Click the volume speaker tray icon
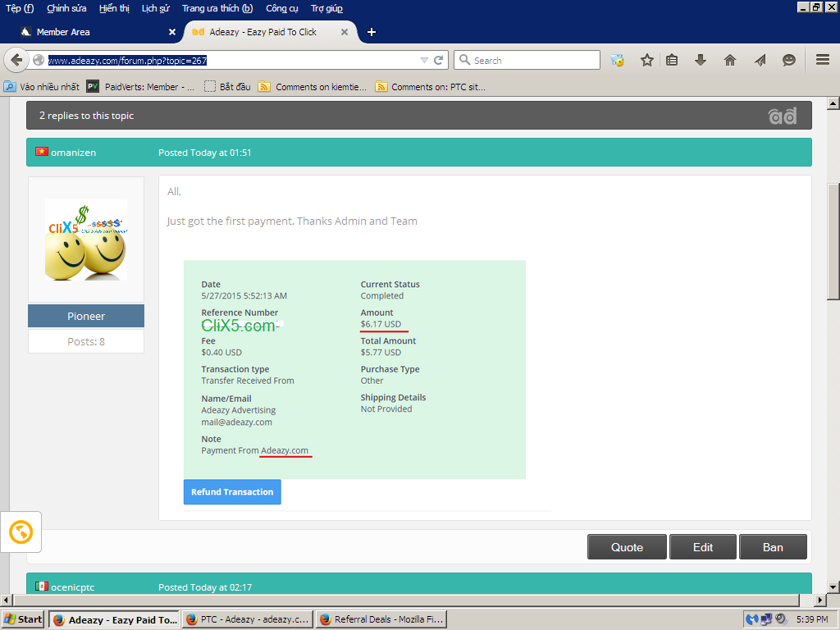This screenshot has height=630, width=840. coord(781,619)
